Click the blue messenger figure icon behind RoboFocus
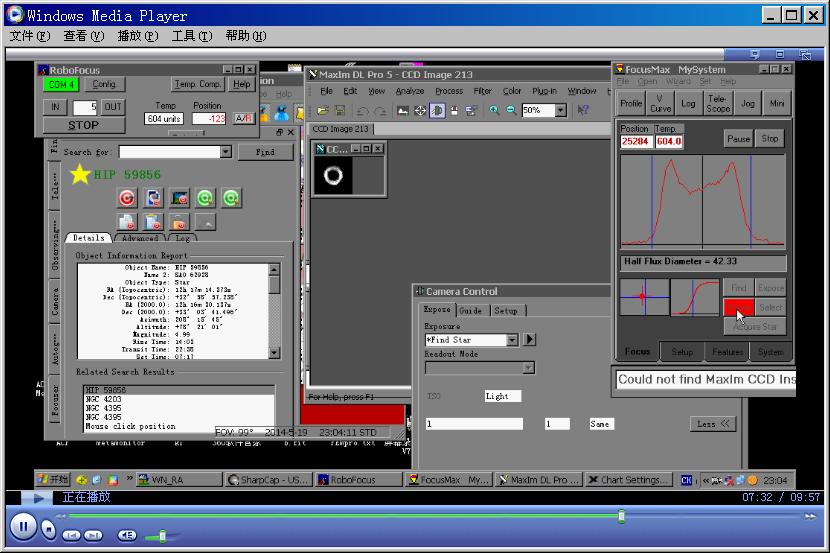This screenshot has width=830, height=553. click(x=282, y=112)
